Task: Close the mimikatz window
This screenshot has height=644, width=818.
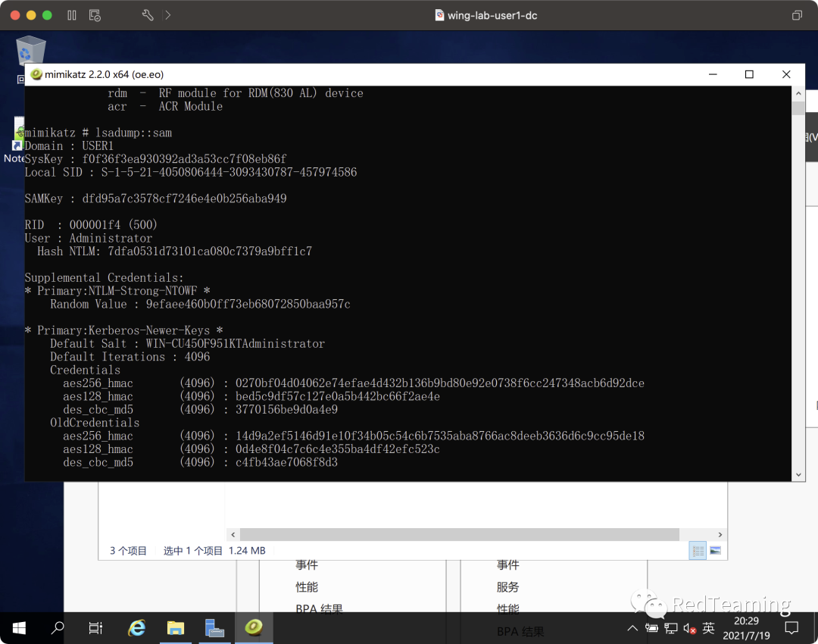Action: tap(786, 74)
